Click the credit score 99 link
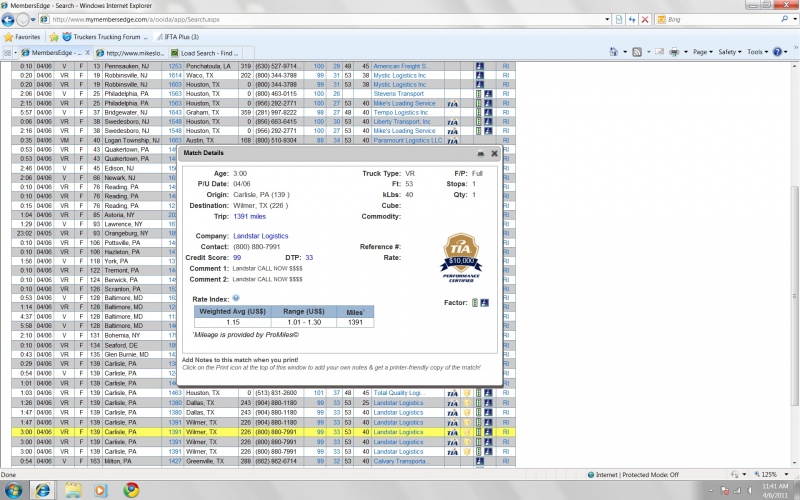The width and height of the screenshot is (800, 500). pyautogui.click(x=237, y=258)
